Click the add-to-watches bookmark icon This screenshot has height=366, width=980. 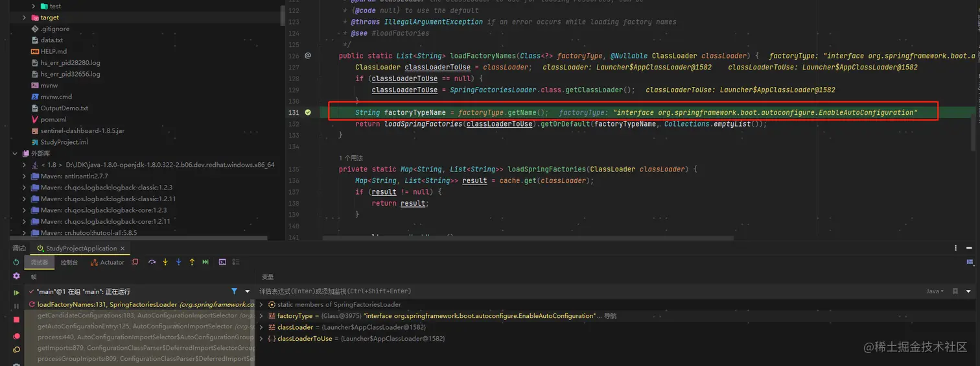point(955,291)
